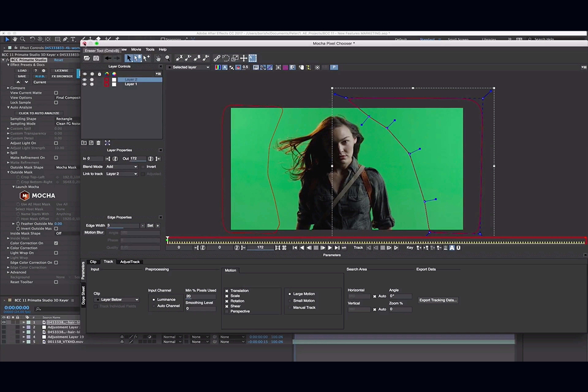Screen dimensions: 588x392
Task: Click the color swatch of Layer 2
Action: (114, 79)
